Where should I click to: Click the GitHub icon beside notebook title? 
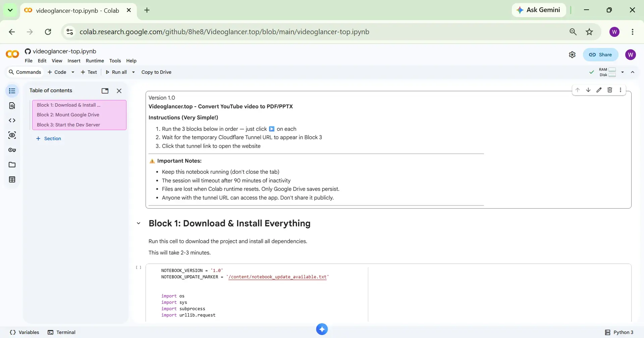(x=28, y=51)
